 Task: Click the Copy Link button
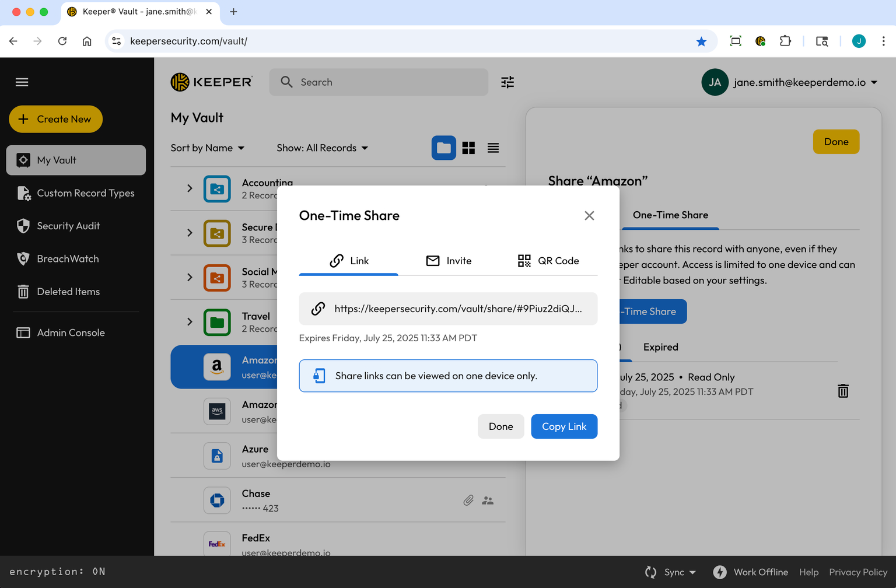click(563, 426)
